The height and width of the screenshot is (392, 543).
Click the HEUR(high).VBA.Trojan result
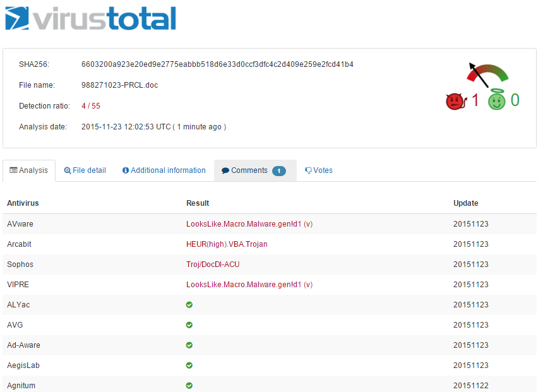(x=227, y=244)
